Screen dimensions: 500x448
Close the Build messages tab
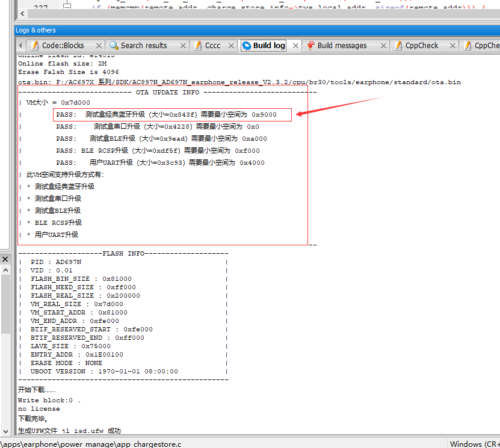point(384,46)
